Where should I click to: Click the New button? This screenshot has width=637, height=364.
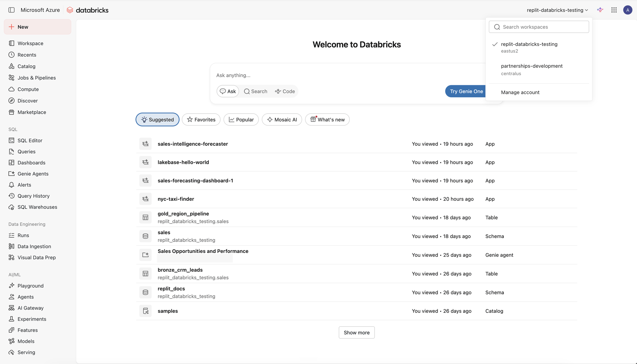[38, 27]
